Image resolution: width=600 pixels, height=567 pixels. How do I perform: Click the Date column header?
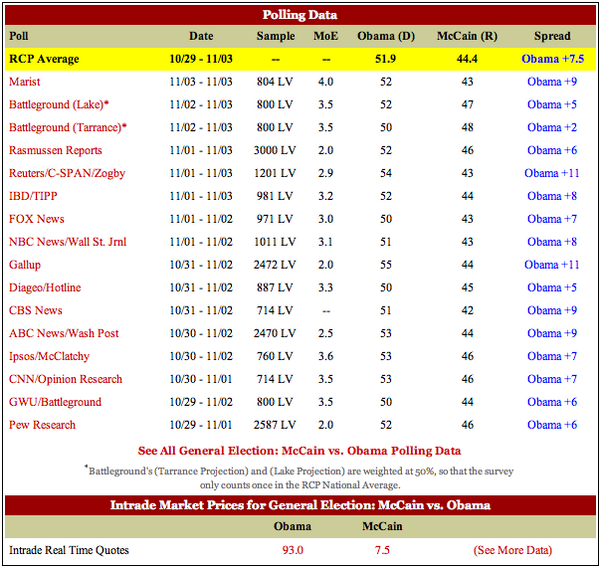[201, 36]
